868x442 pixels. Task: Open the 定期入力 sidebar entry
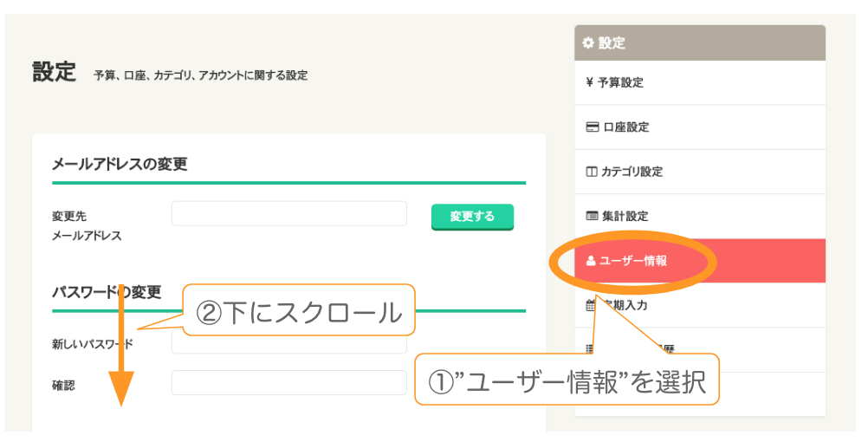pyautogui.click(x=700, y=305)
